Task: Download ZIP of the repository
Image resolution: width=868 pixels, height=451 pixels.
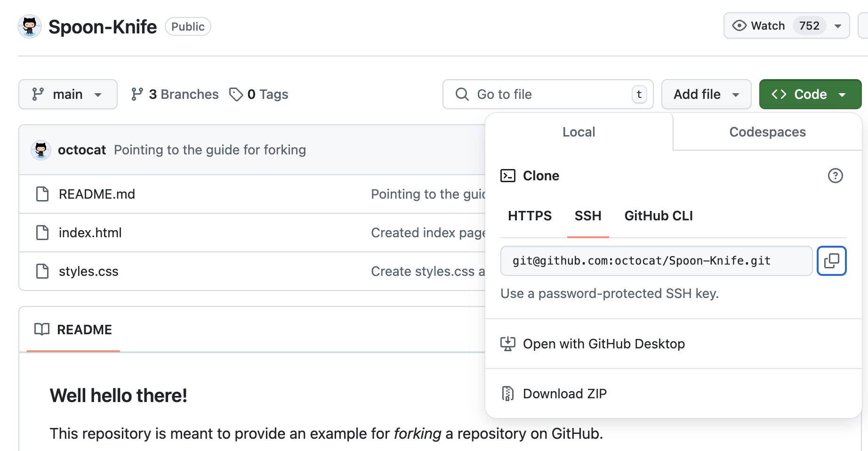Action: tap(565, 394)
